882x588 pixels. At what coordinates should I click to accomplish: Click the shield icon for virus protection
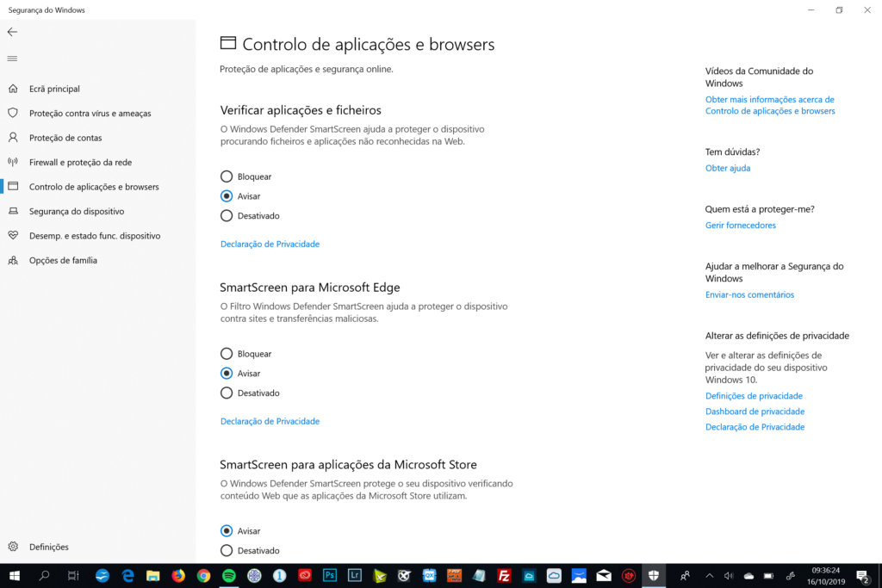(13, 113)
